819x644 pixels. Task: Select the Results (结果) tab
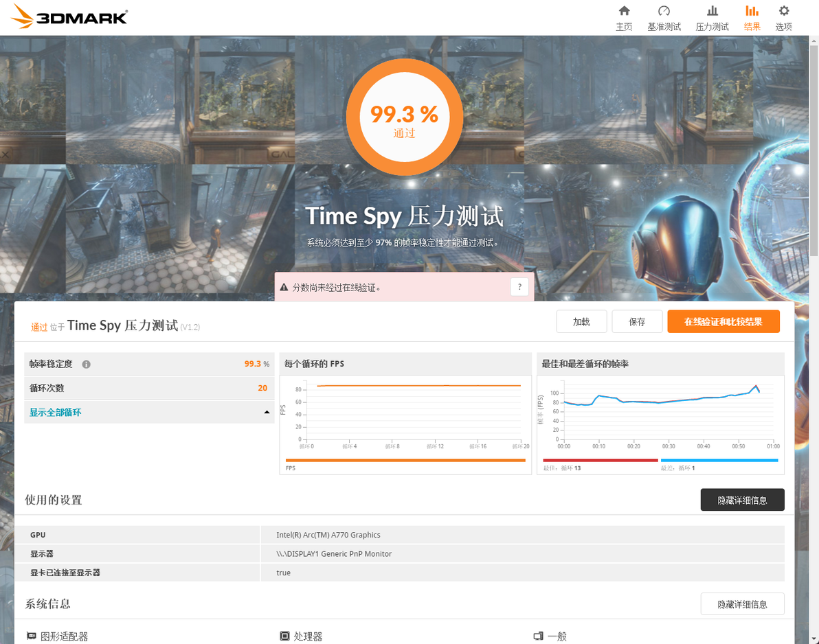click(x=752, y=19)
